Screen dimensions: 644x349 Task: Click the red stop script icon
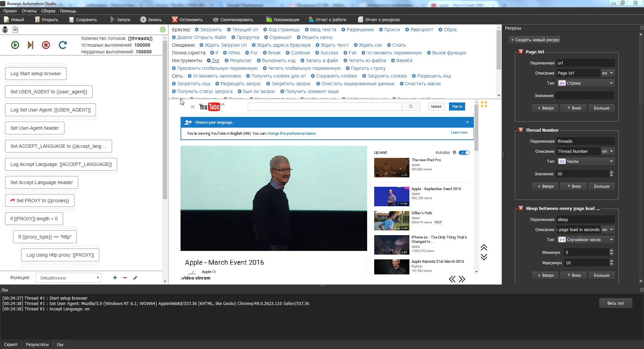click(46, 45)
